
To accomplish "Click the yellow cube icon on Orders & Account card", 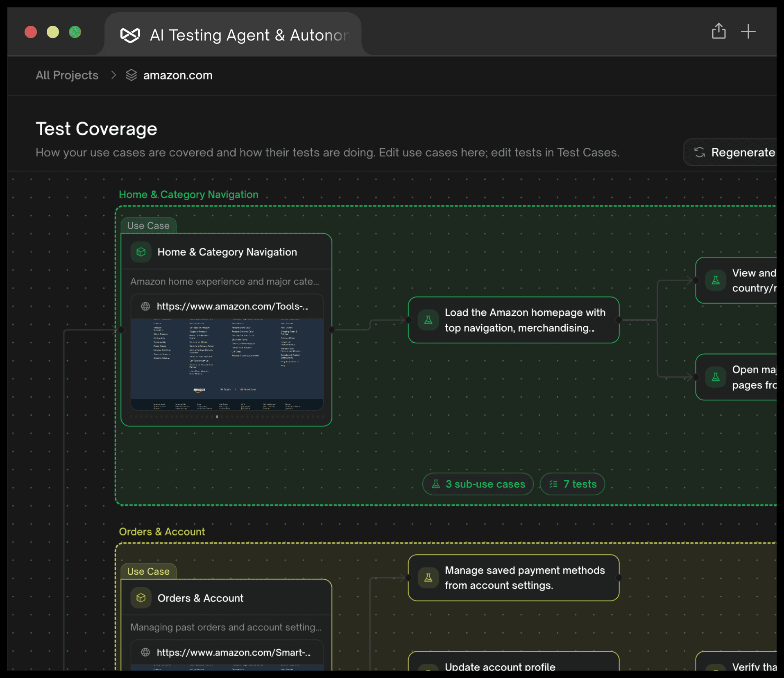I will coord(141,598).
